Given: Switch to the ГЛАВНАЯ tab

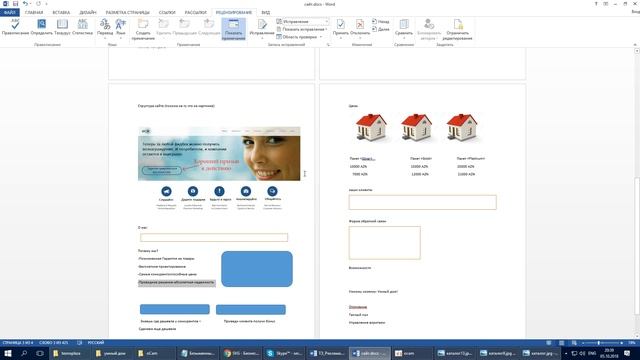Looking at the screenshot, I should coord(34,13).
